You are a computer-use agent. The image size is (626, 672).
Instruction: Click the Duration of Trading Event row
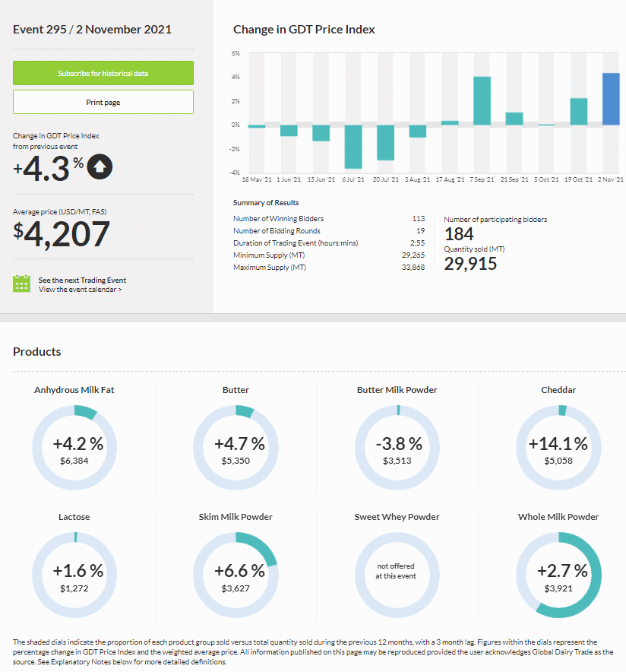point(329,243)
